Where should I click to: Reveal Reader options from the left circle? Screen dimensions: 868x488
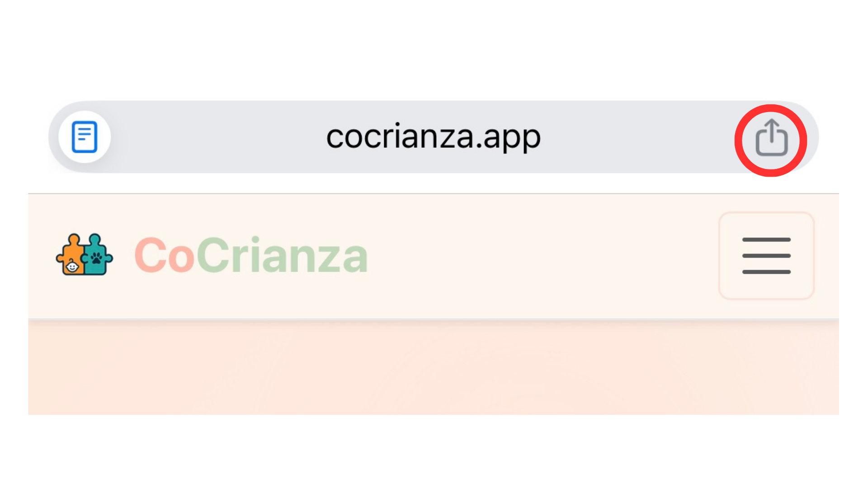click(85, 137)
